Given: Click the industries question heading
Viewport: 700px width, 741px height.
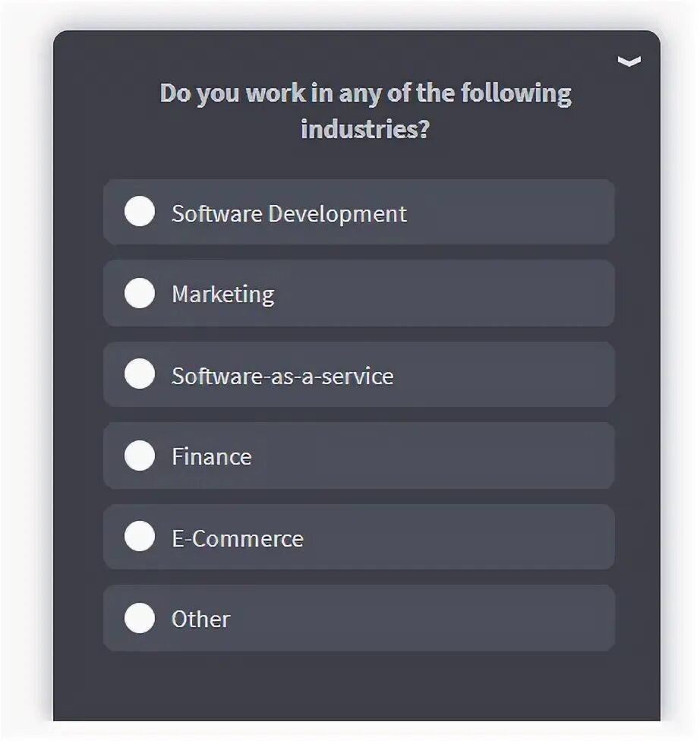Looking at the screenshot, I should click(365, 111).
